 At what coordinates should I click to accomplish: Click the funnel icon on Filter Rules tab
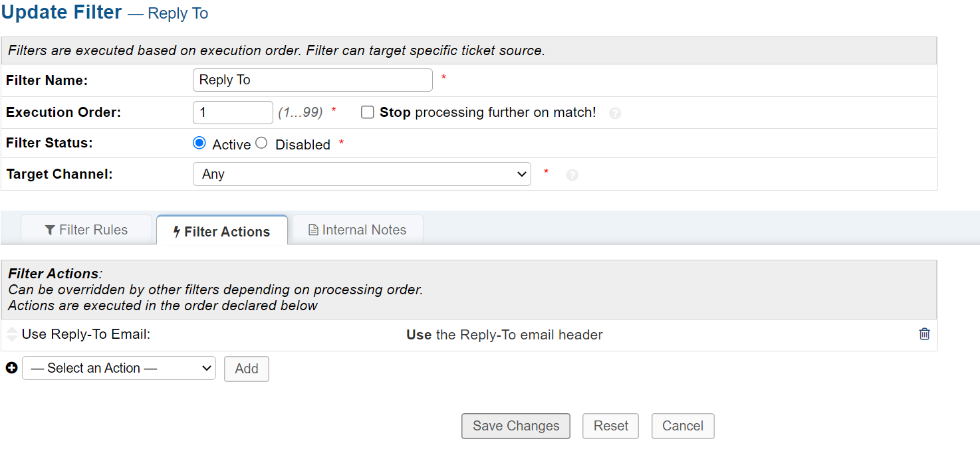coord(50,230)
